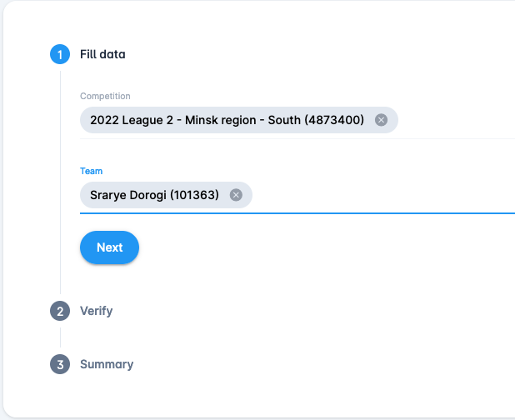
Task: Click the vertical connector line beside the Next button
Action: [x=60, y=247]
